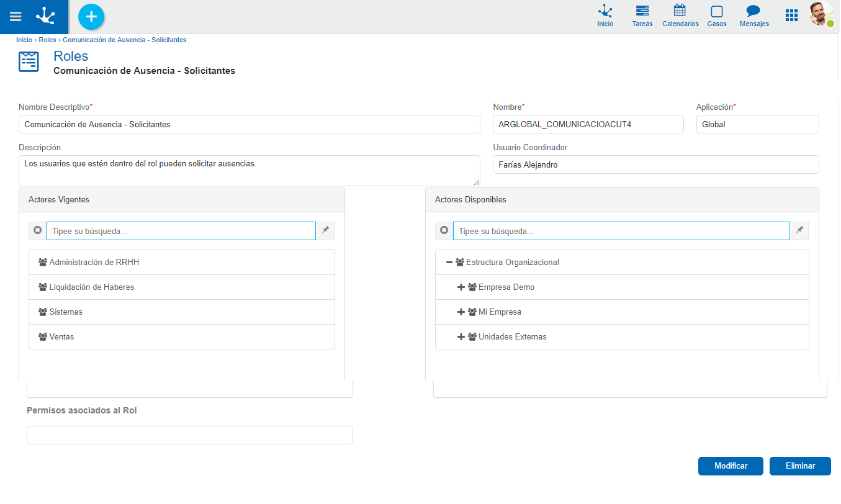
Task: Open the user profile avatar
Action: (821, 14)
